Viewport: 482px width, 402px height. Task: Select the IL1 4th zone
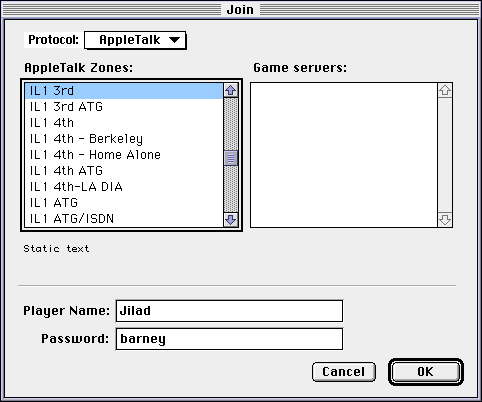pyautogui.click(x=124, y=123)
